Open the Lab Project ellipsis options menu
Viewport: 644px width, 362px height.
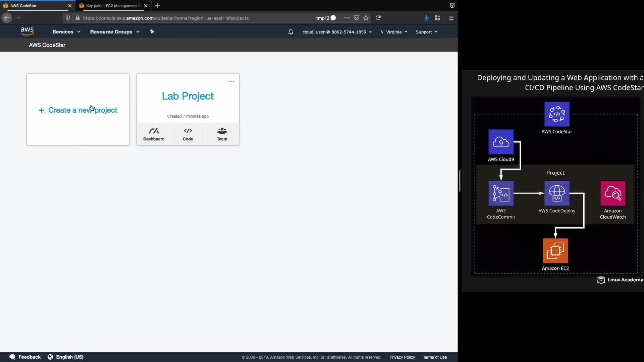point(231,82)
